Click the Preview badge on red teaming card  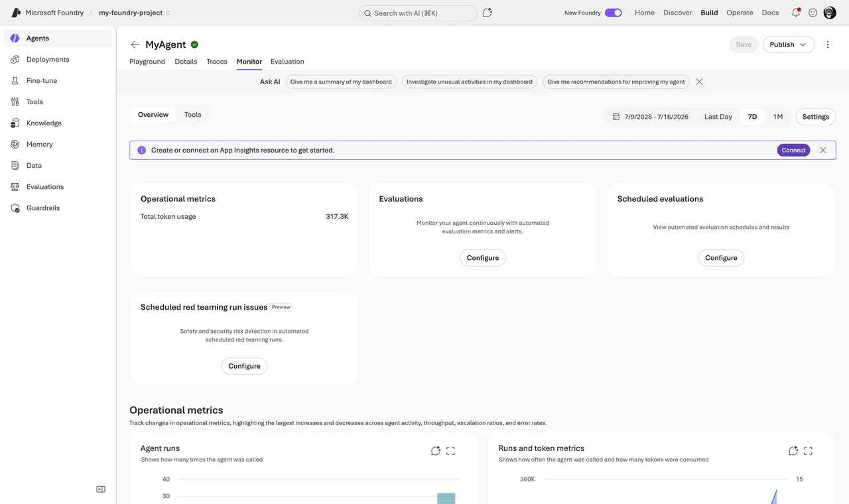281,307
